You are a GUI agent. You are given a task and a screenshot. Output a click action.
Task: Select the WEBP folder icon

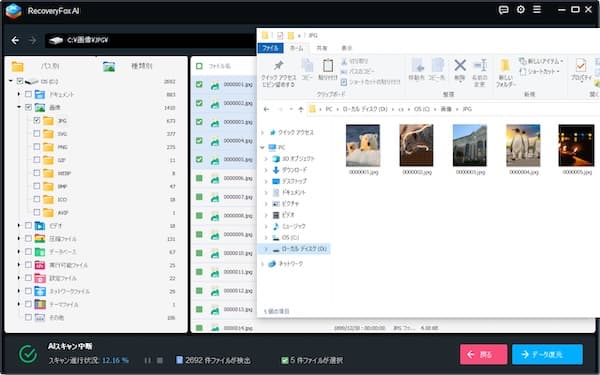click(x=48, y=173)
